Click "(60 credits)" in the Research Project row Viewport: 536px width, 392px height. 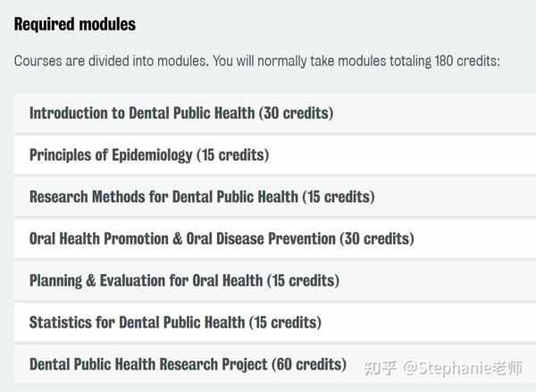point(309,364)
